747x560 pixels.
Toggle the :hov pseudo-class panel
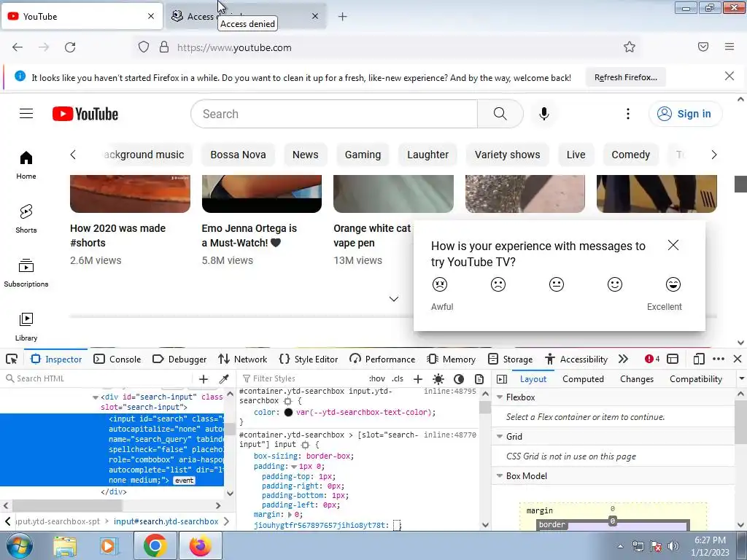[x=377, y=378]
